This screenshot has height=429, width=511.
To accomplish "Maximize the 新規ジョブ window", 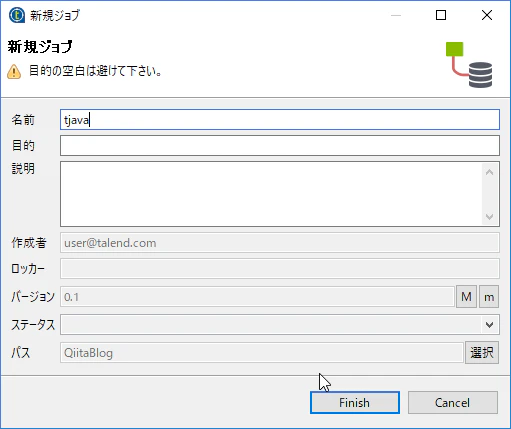I will 441,15.
